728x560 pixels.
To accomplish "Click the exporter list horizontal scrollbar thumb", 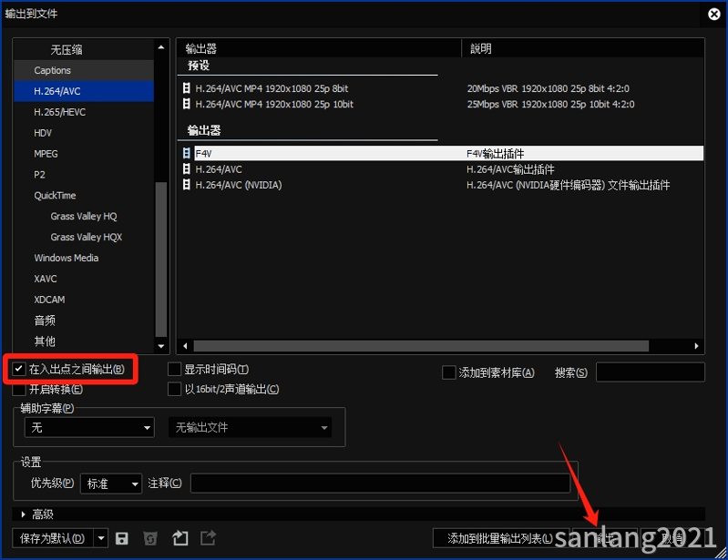I will coord(421,346).
